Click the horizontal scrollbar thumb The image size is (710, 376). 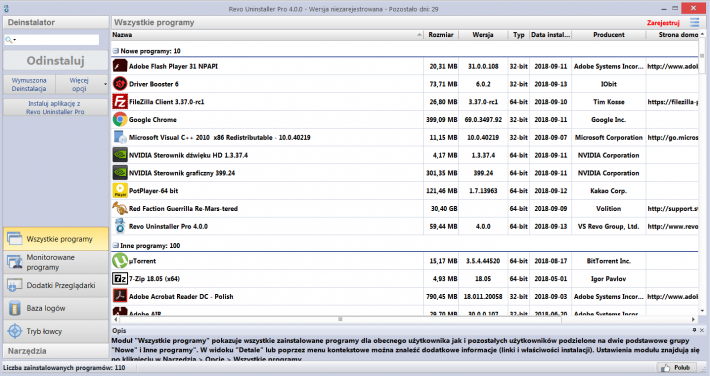pos(340,319)
